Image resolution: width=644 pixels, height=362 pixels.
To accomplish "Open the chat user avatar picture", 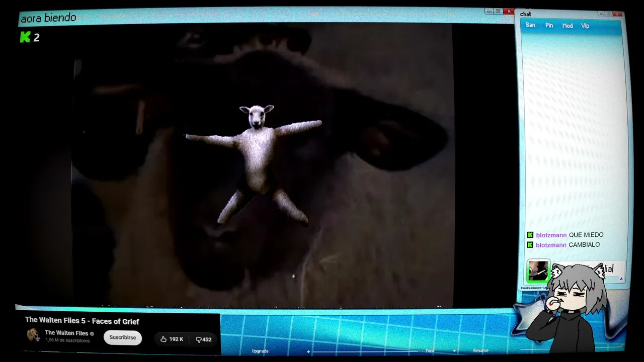I will (x=538, y=271).
